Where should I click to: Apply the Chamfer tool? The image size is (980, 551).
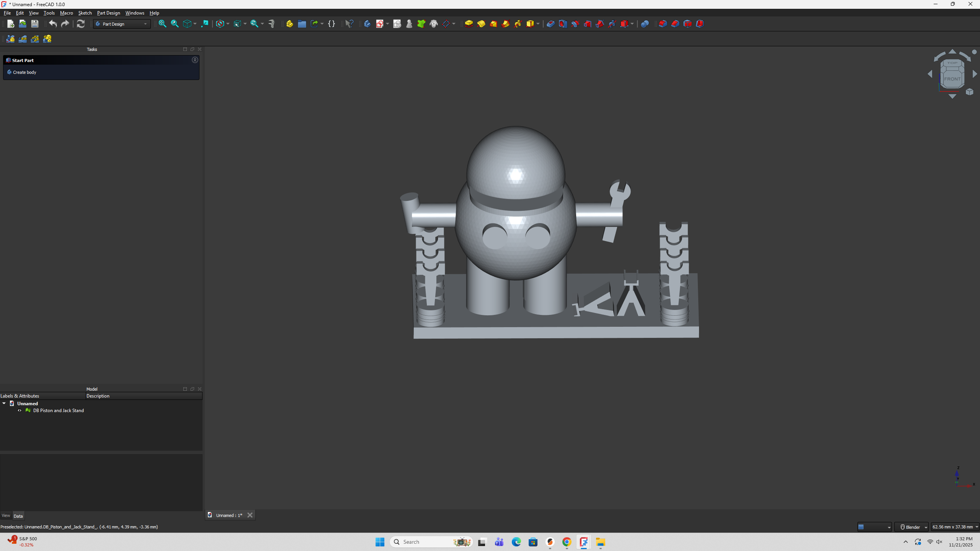point(675,24)
